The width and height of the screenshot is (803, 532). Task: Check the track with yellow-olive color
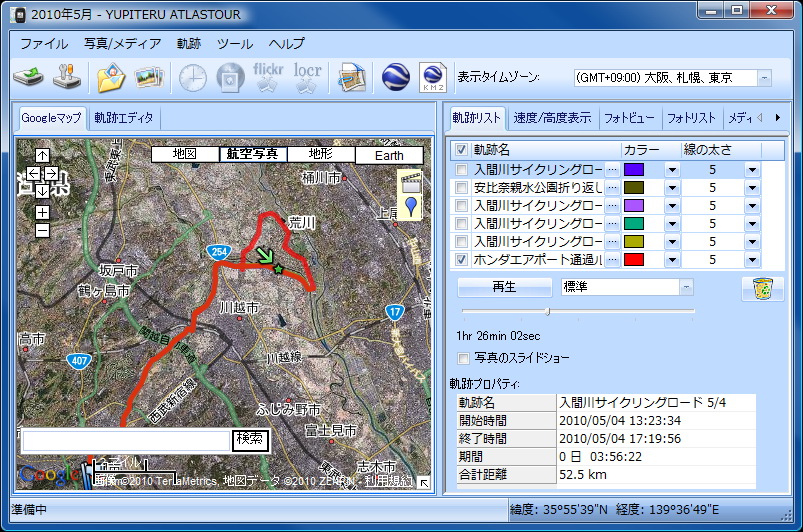click(461, 241)
